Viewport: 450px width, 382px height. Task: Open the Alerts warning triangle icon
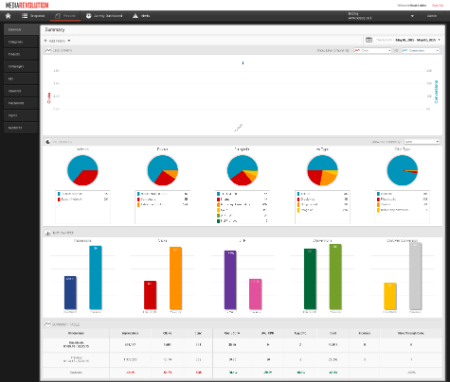(x=135, y=16)
